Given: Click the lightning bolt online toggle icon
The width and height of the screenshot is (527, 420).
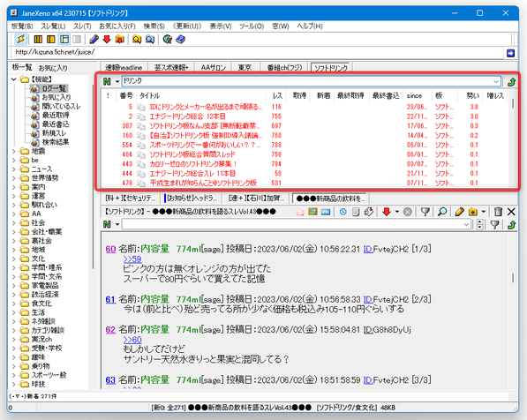Looking at the screenshot, I should pos(21,40).
